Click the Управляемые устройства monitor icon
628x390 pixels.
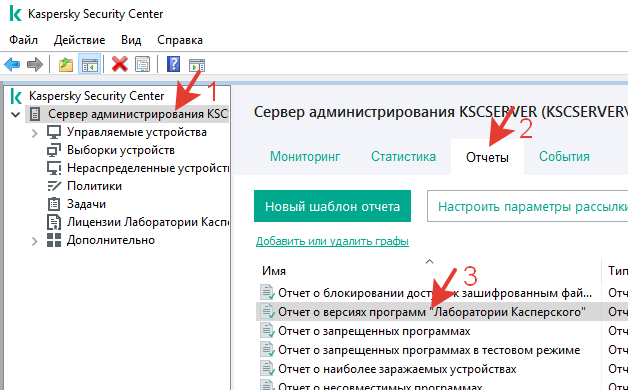point(54,132)
